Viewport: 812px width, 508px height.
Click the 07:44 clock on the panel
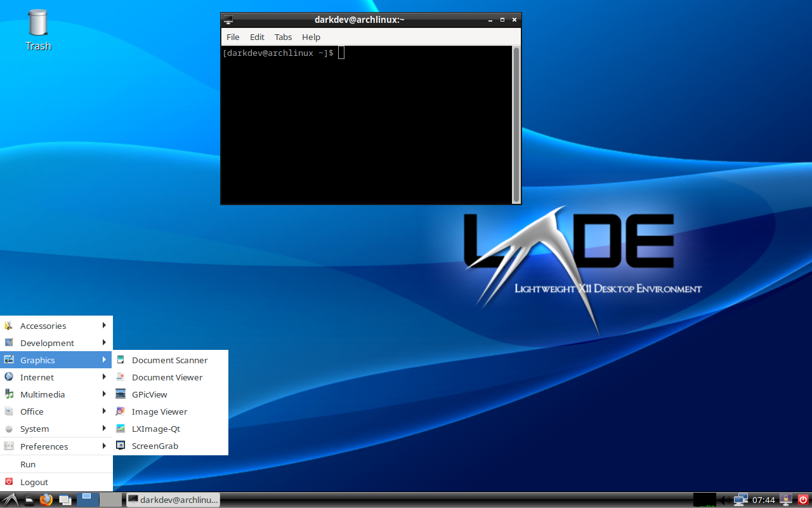[764, 500]
